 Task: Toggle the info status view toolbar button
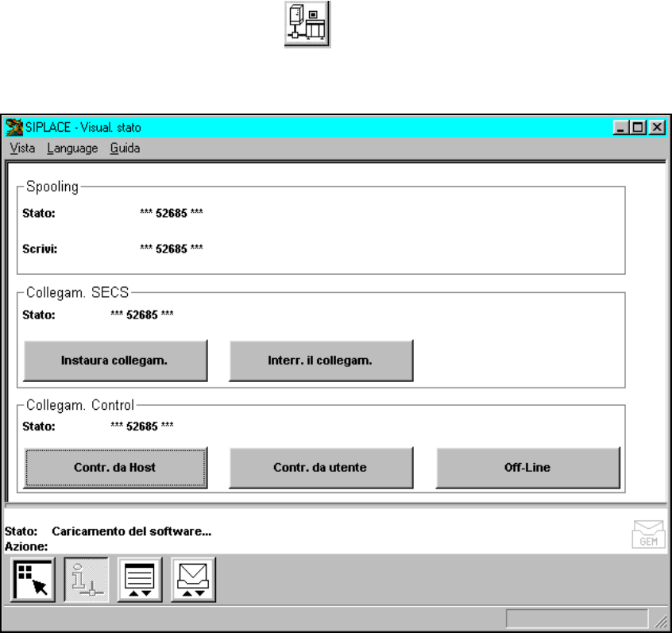tap(86, 580)
